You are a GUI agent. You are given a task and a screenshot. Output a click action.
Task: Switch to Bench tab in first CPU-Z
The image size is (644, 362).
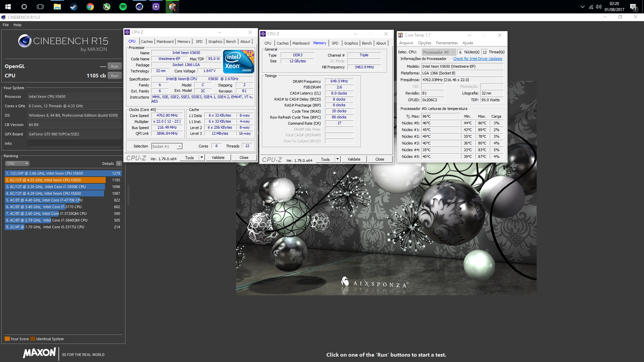(x=231, y=42)
